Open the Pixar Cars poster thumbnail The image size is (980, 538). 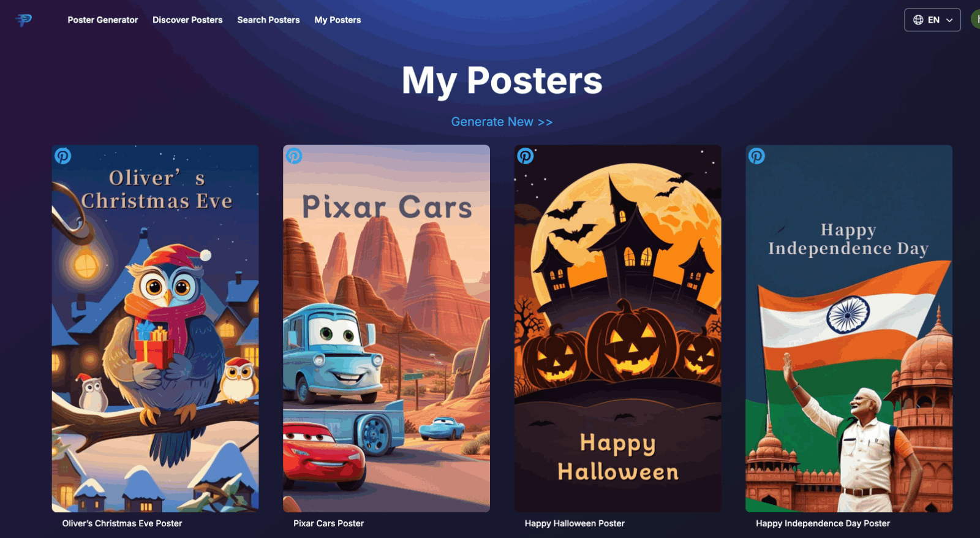[x=386, y=328]
